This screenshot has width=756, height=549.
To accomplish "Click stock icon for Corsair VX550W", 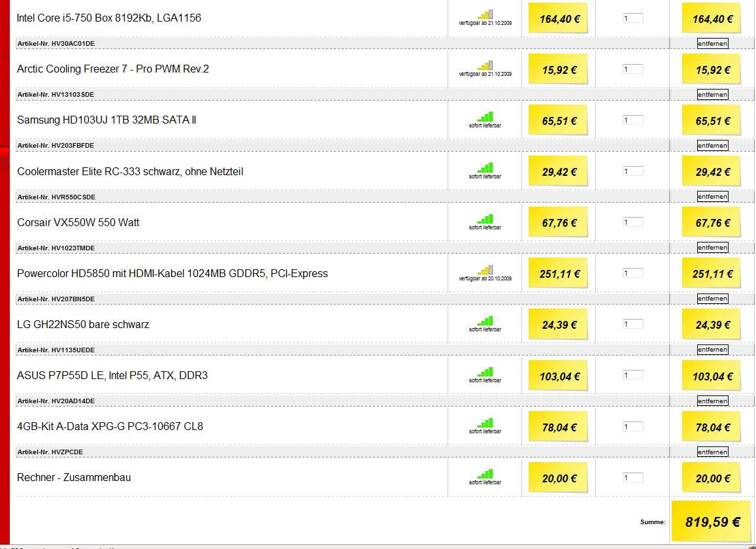I will [x=485, y=219].
